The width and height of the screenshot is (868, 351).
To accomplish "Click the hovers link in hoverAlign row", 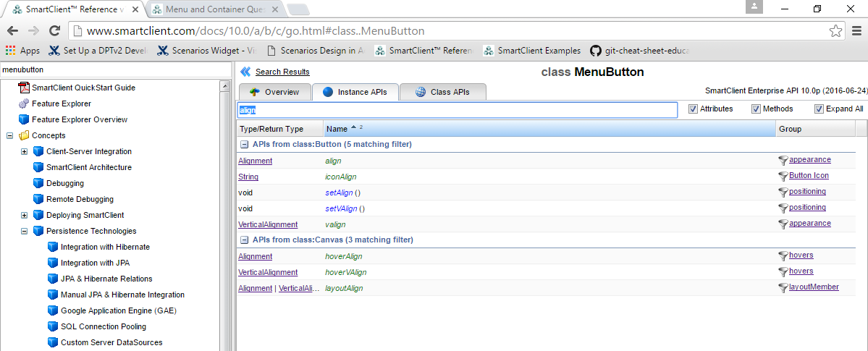I will pyautogui.click(x=801, y=255).
